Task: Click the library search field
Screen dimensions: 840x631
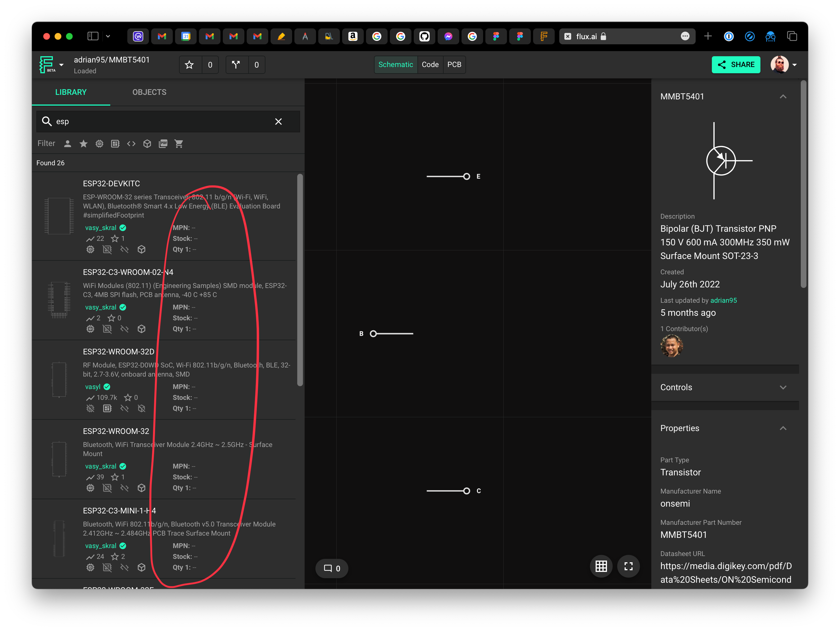Action: [x=168, y=122]
